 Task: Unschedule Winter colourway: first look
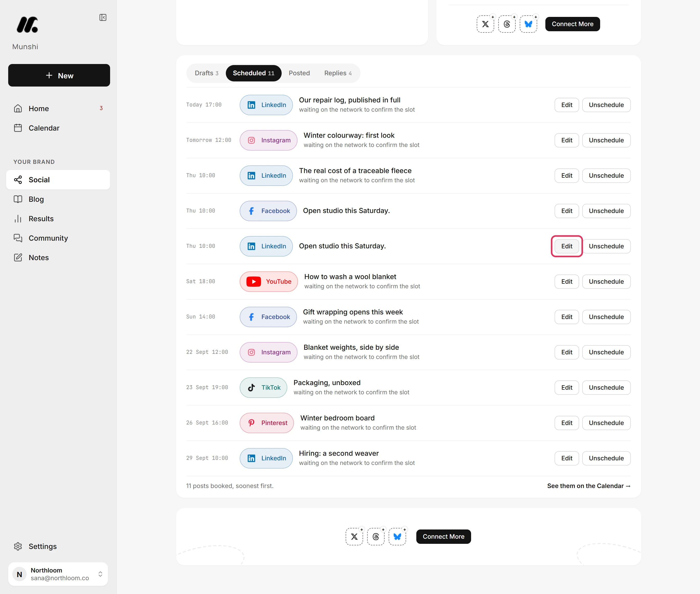click(606, 140)
